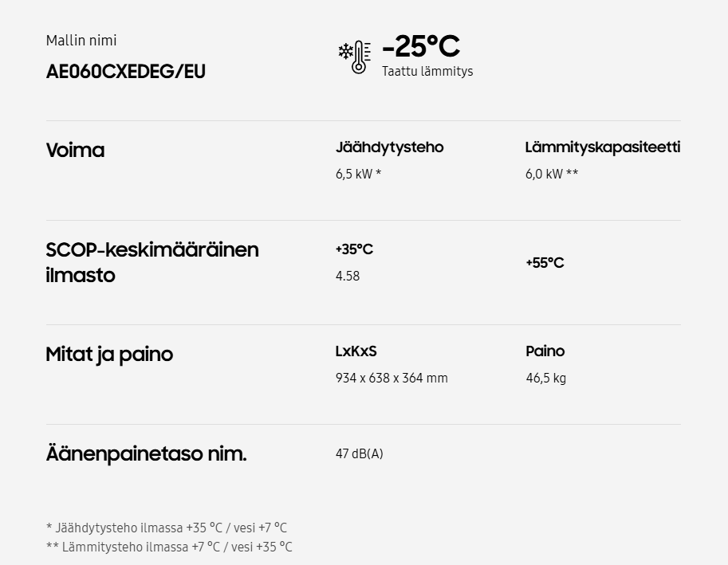
Task: Select the 47 dB(A) sound value
Action: point(359,454)
